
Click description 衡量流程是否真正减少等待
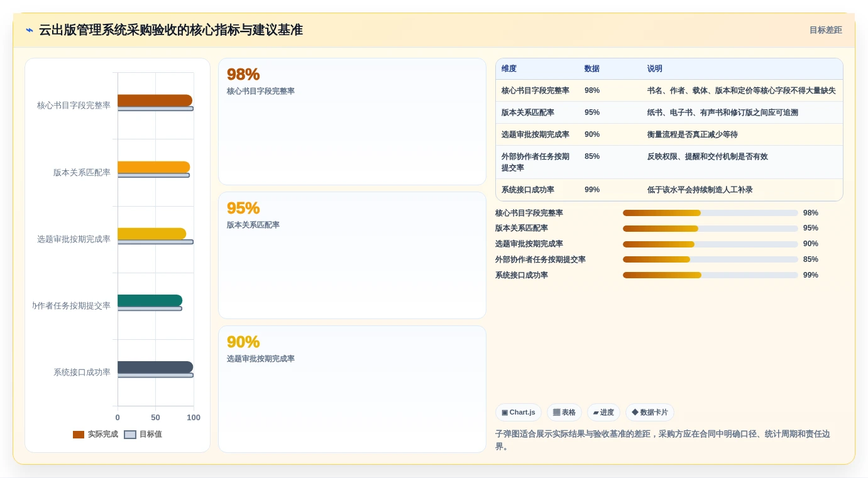(x=693, y=135)
